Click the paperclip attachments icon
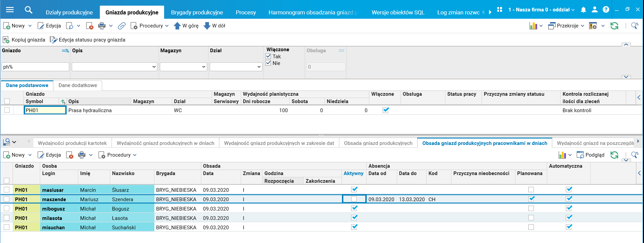The image size is (644, 243). click(x=122, y=26)
